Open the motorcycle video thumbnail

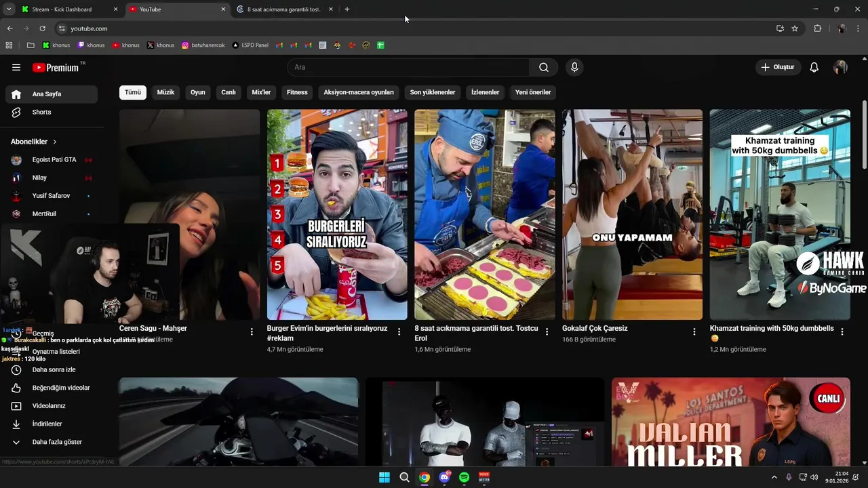click(x=239, y=422)
